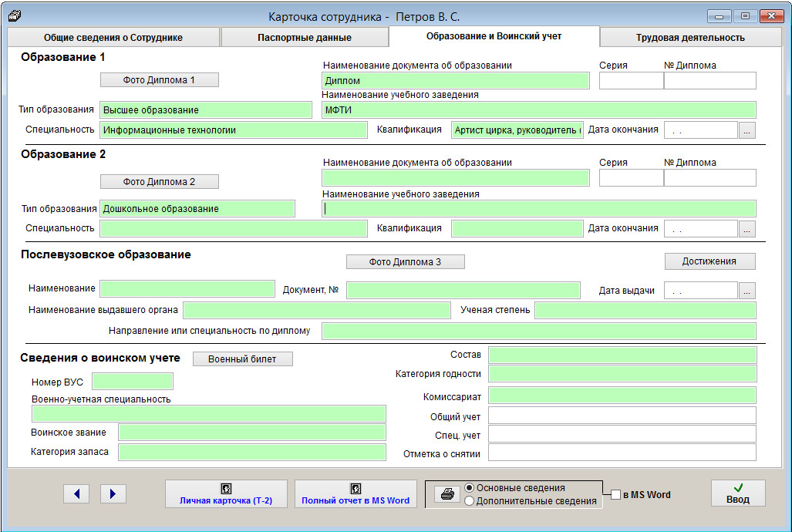Click the Отметка о снятии field
The height and width of the screenshot is (532, 792).
622,453
